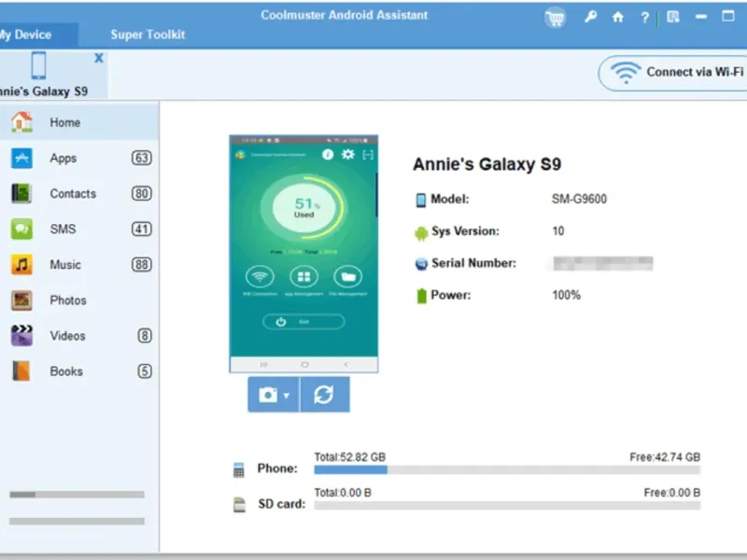Click the orange Music note icon
This screenshot has height=560, width=747.
(x=21, y=265)
